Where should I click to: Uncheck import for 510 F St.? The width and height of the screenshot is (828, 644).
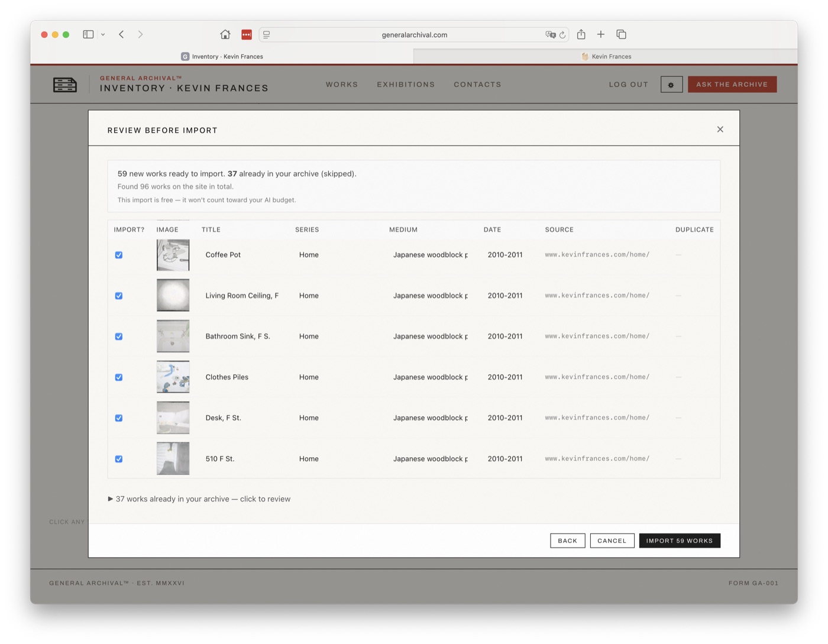[x=119, y=459]
